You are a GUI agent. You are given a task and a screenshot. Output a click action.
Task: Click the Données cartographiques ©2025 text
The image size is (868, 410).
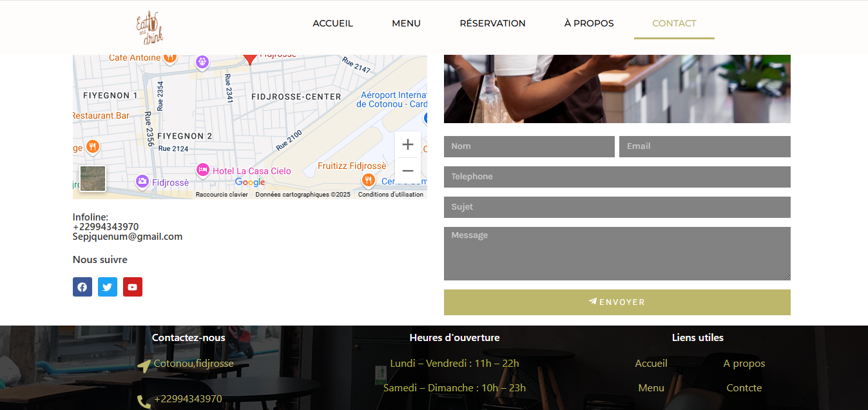coord(303,195)
